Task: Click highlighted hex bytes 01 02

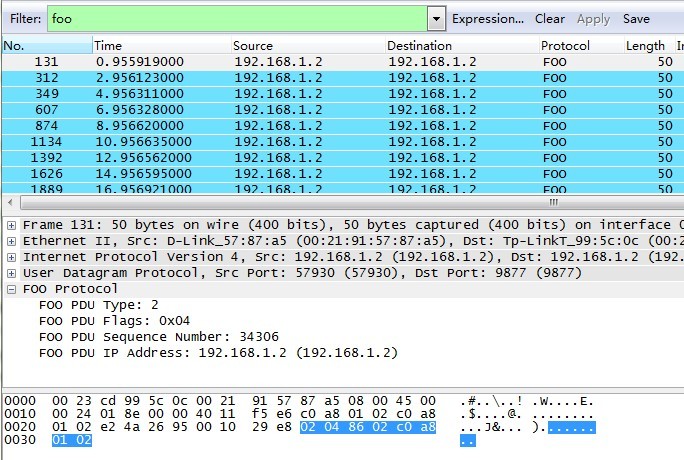Action: coord(72,440)
